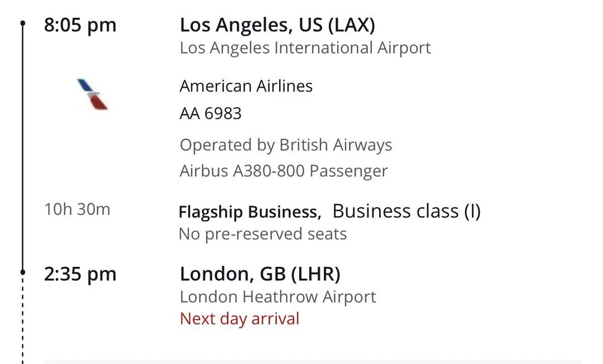Click the 10h 30m duration label
The image size is (603, 364).
coord(77,210)
